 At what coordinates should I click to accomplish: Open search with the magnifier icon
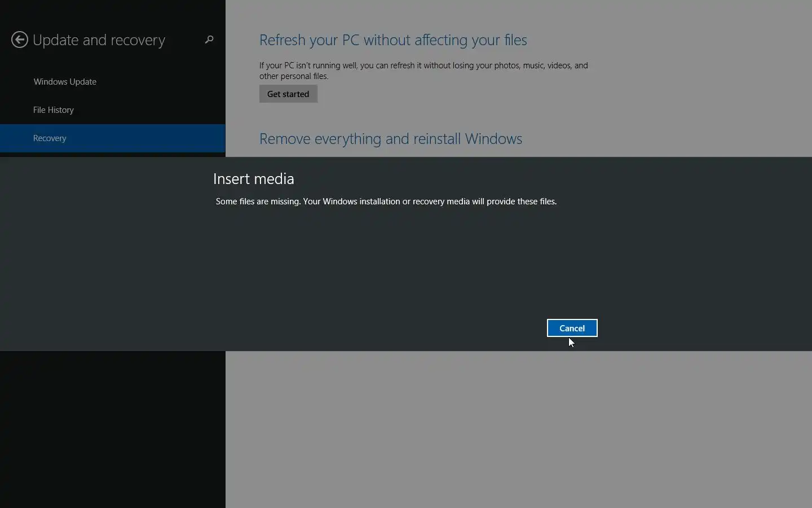pyautogui.click(x=209, y=40)
